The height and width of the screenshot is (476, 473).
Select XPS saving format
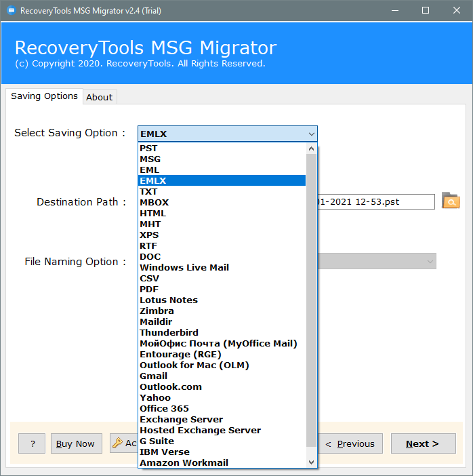[222, 235]
